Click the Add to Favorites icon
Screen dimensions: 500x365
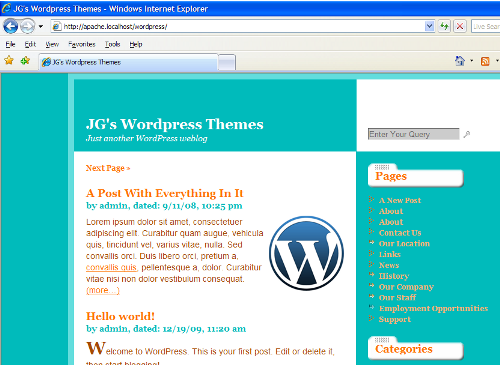[25, 61]
